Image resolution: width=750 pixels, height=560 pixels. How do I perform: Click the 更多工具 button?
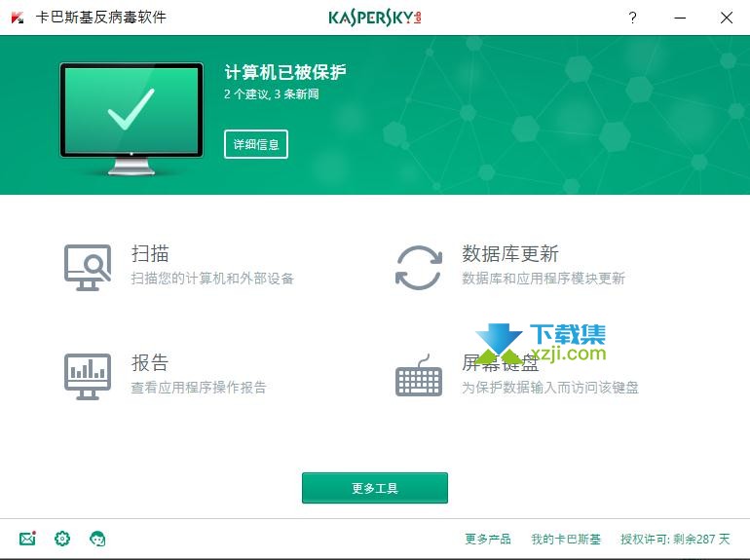pos(375,488)
